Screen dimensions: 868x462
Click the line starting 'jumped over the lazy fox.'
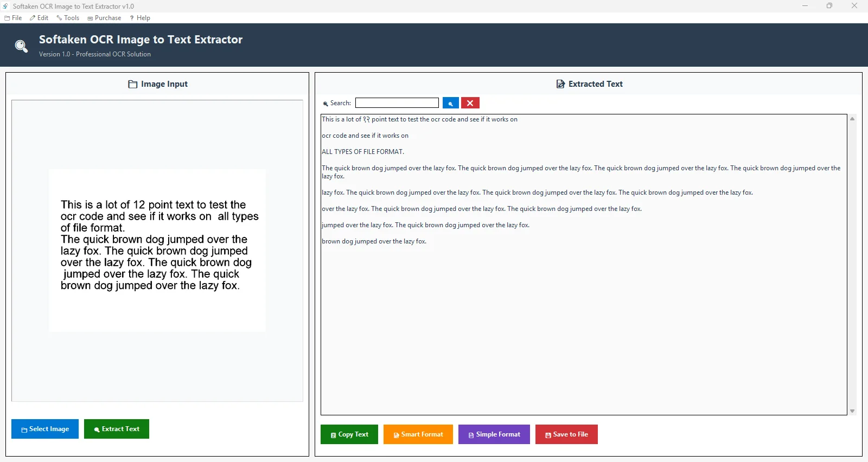[x=426, y=225]
